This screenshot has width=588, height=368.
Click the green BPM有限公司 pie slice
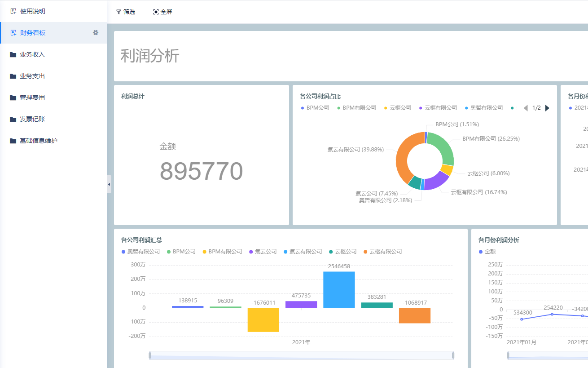click(444, 147)
